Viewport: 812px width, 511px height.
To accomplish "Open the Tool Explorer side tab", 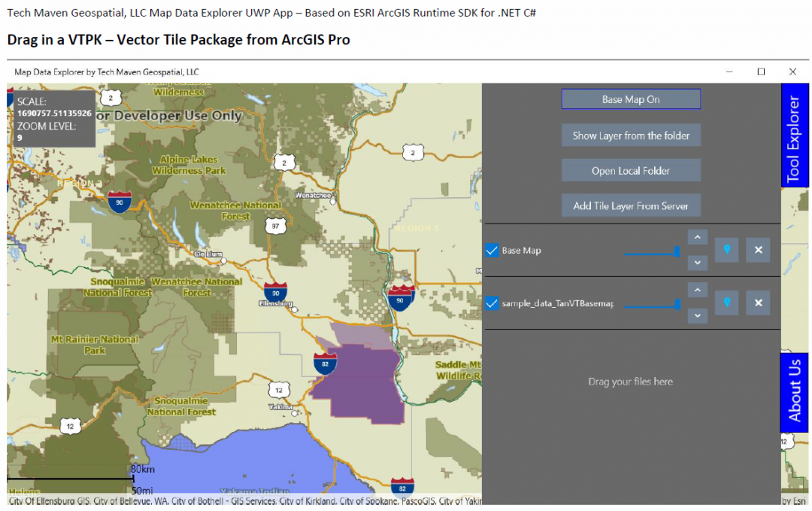I will pyautogui.click(x=795, y=135).
